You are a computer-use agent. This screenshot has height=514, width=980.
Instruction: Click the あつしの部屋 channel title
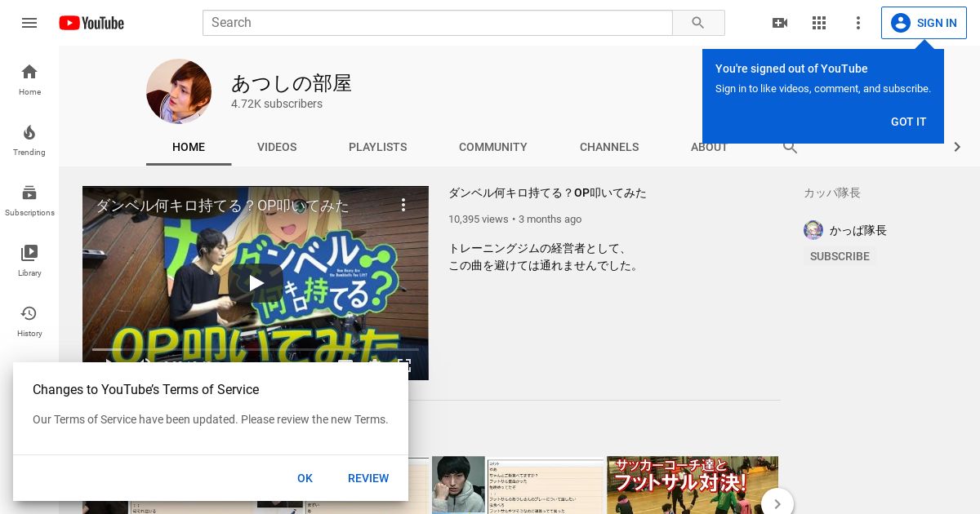tap(292, 83)
